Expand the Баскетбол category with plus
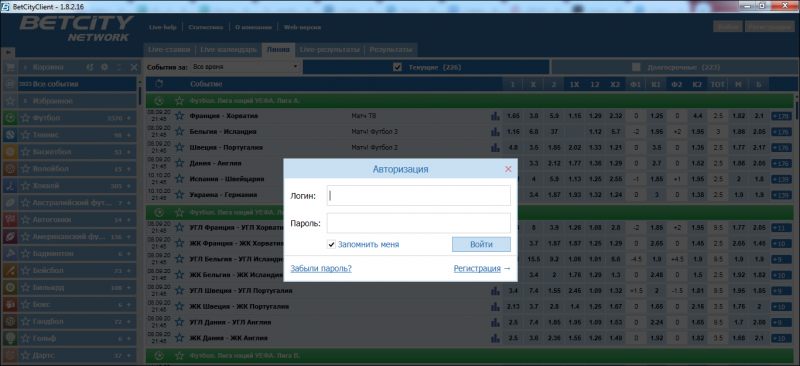 point(129,152)
